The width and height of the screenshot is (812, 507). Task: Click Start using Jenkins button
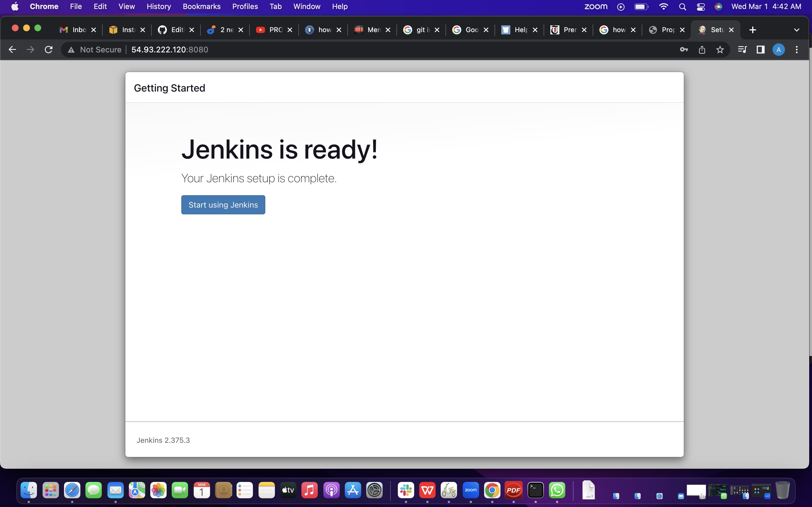point(223,204)
